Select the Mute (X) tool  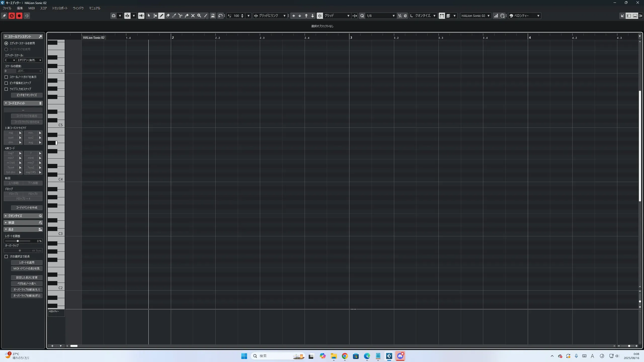(193, 16)
